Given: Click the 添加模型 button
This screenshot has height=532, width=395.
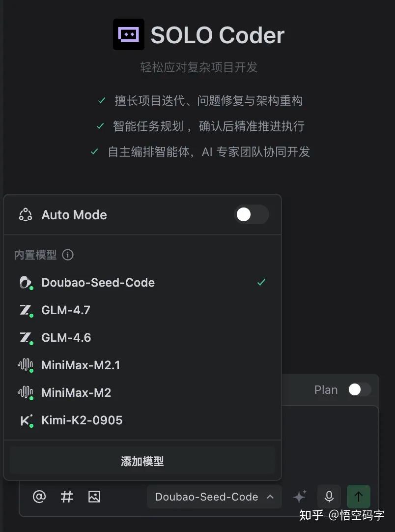Looking at the screenshot, I should pyautogui.click(x=142, y=461).
